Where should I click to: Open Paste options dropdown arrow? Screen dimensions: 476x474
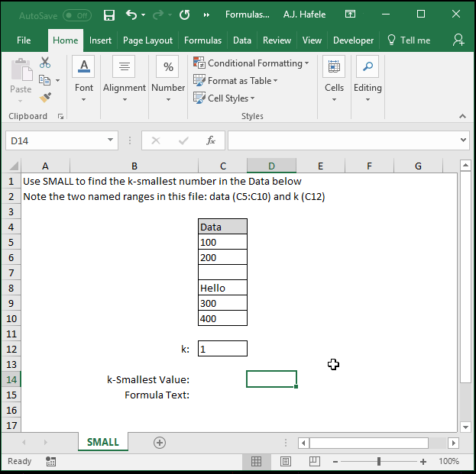tap(21, 101)
